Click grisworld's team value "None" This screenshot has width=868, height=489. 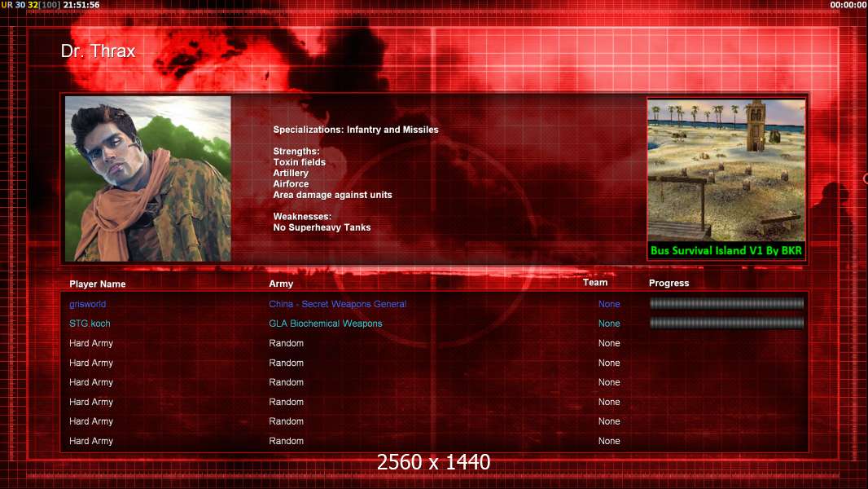point(609,304)
